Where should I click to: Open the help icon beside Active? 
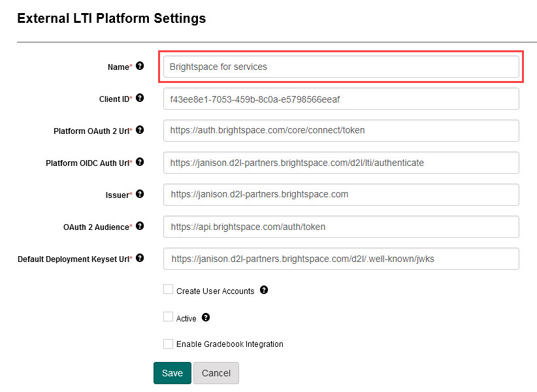click(206, 318)
